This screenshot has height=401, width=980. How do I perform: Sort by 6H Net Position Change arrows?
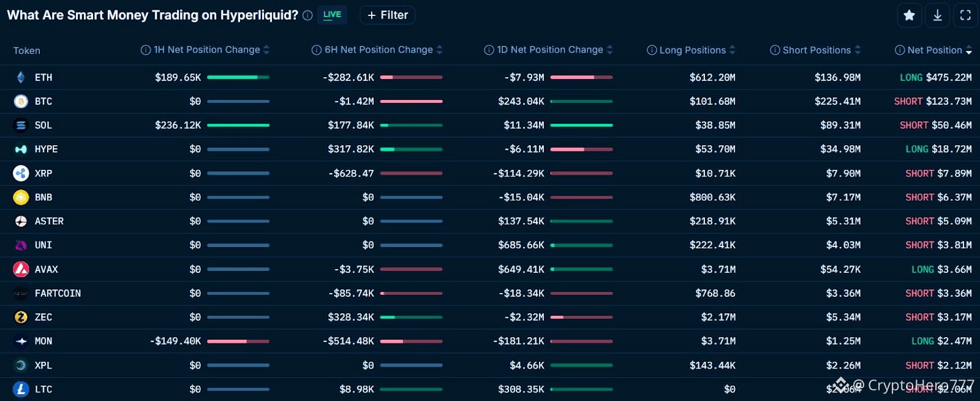(439, 50)
